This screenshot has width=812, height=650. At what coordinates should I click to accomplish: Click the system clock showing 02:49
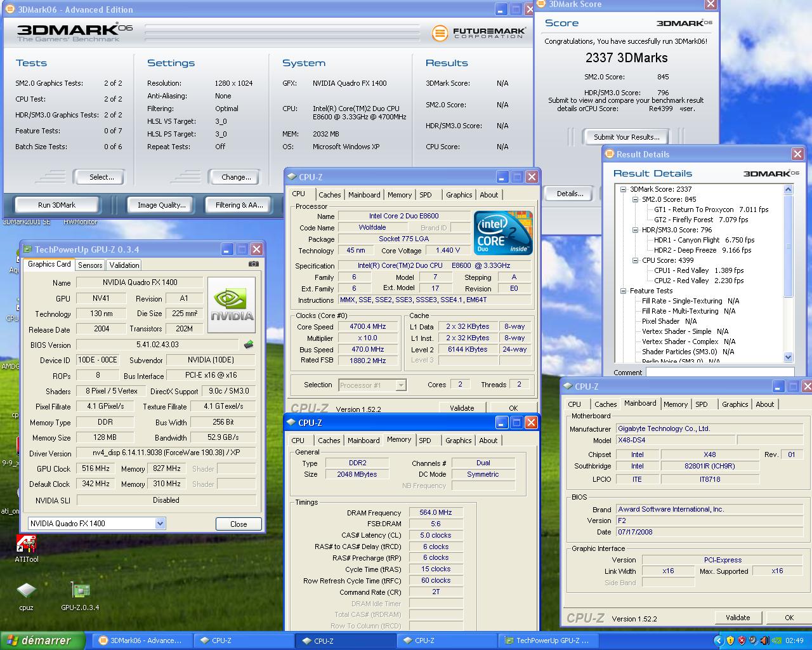(x=794, y=640)
